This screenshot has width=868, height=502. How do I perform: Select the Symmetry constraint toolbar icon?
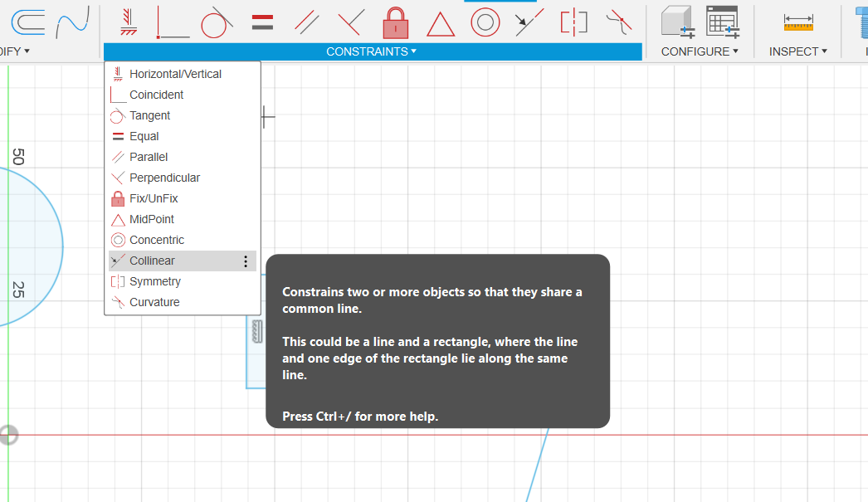click(574, 22)
